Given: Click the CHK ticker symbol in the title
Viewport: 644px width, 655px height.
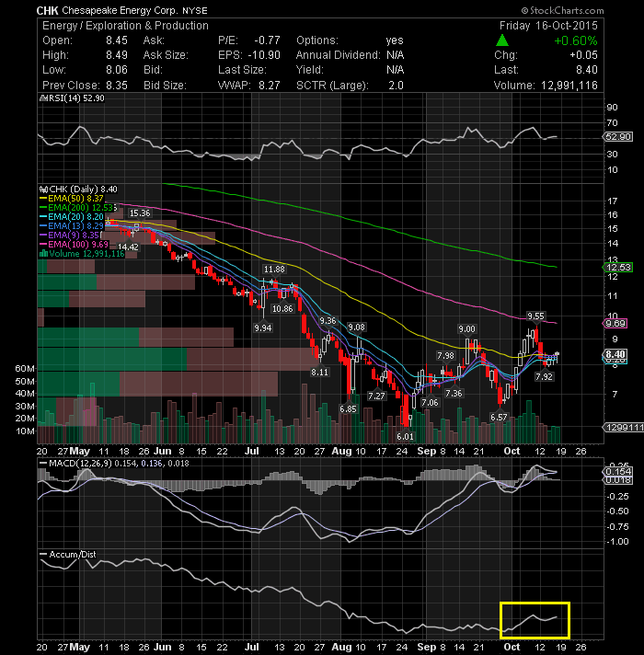Looking at the screenshot, I should [47, 10].
